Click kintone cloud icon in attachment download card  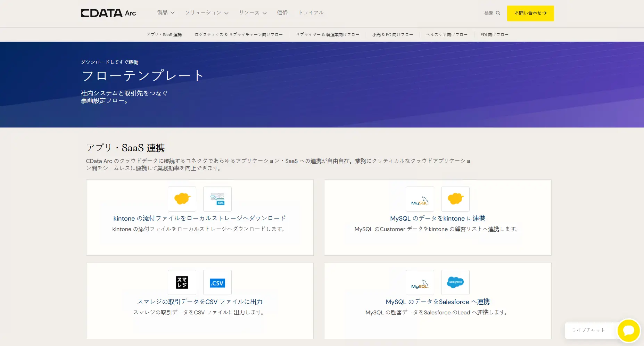(182, 199)
